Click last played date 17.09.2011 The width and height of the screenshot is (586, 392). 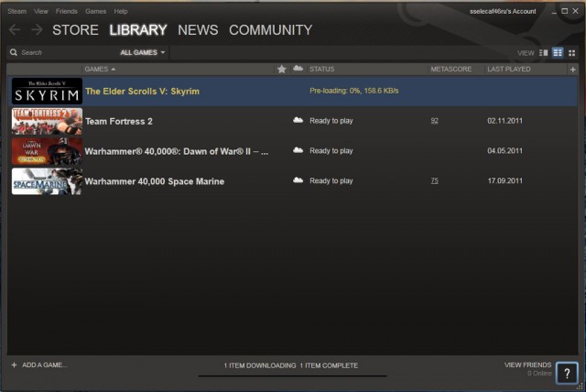point(505,180)
